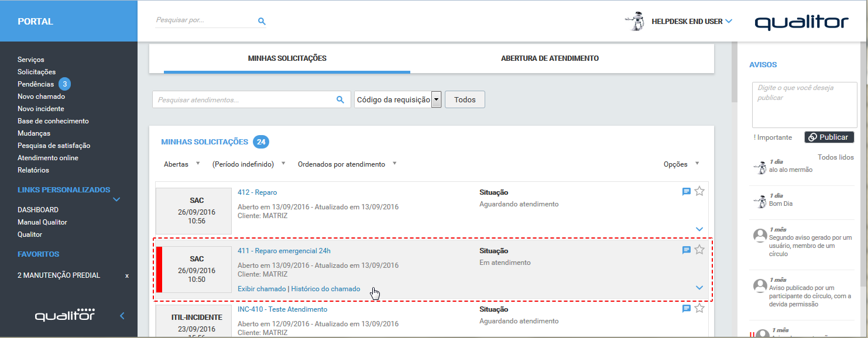Open the comment bubble icon on ticket 412 - Reparo

click(686, 191)
